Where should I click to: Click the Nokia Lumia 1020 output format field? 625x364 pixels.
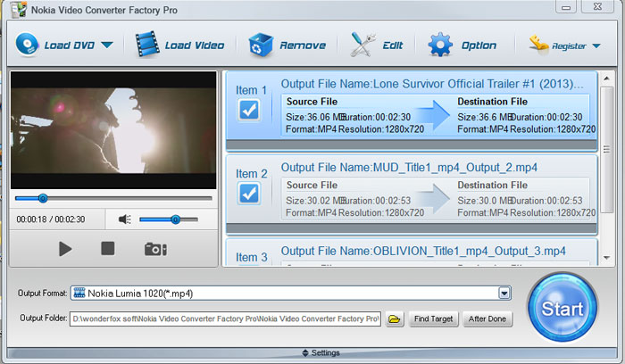click(x=291, y=294)
